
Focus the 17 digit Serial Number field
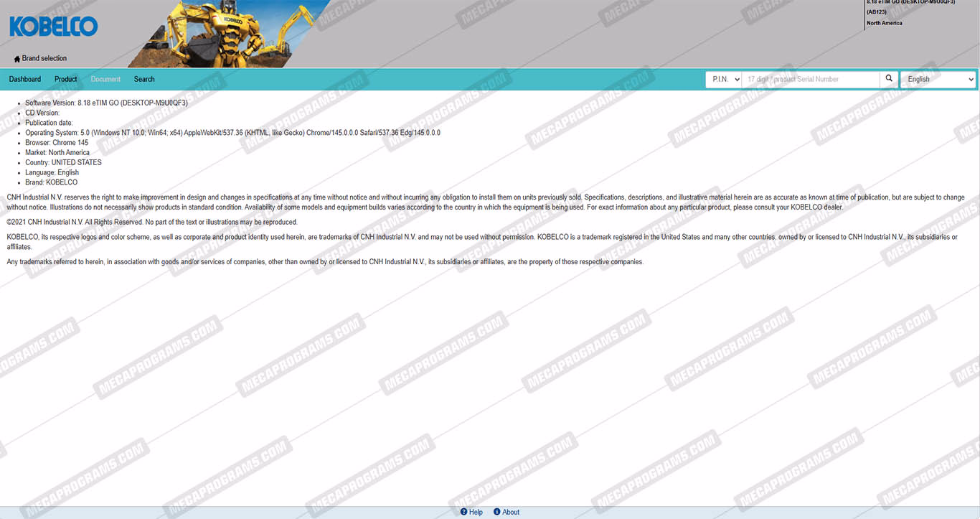coord(811,79)
